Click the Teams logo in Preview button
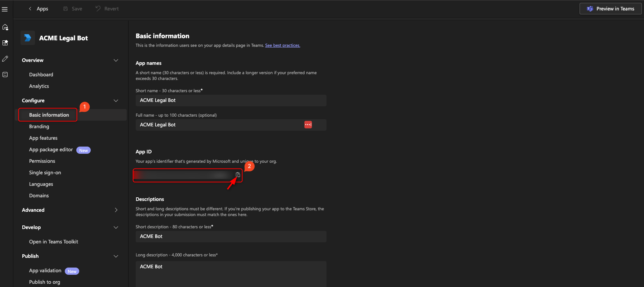The height and width of the screenshot is (287, 644). [590, 9]
